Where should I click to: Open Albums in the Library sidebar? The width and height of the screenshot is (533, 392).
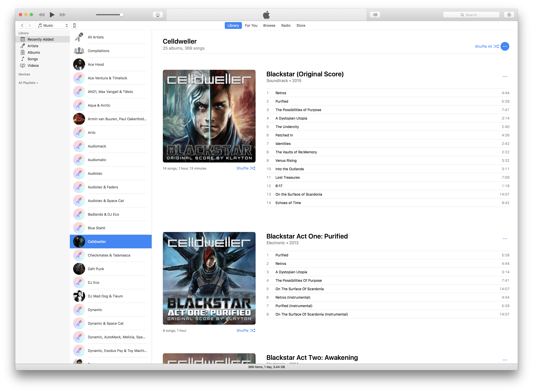click(33, 52)
